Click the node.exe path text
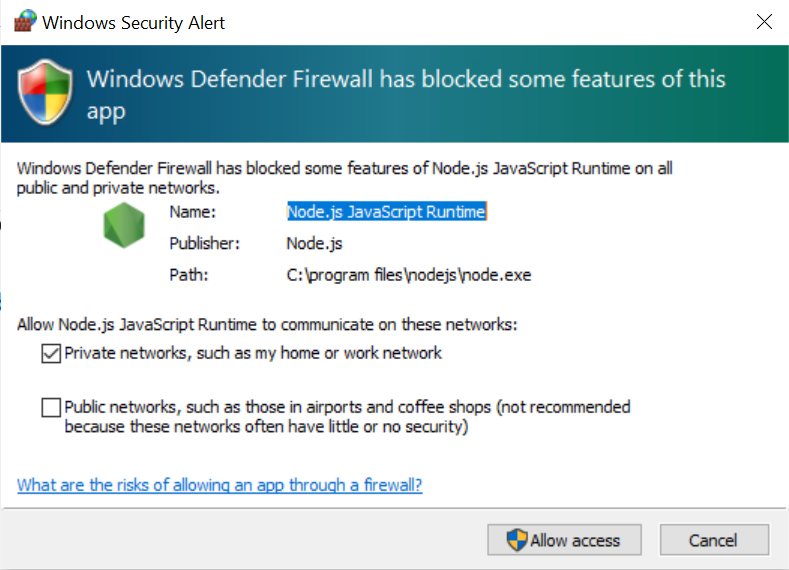 pos(409,275)
